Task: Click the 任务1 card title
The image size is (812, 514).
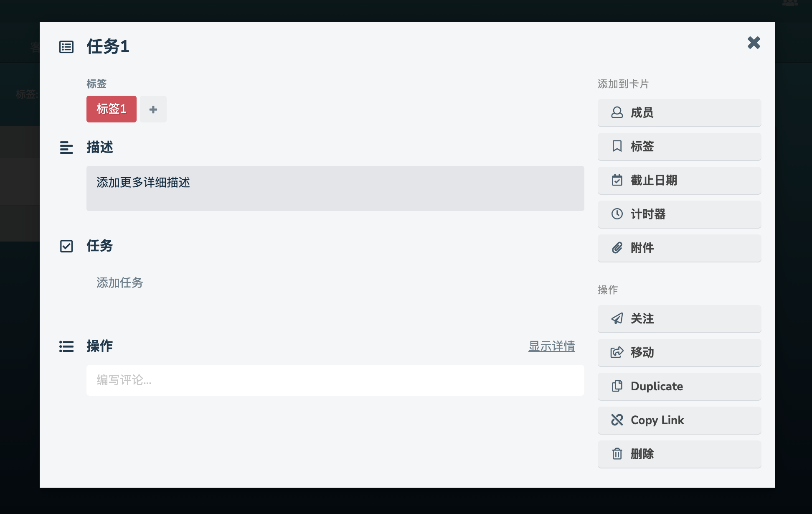Action: click(x=108, y=46)
